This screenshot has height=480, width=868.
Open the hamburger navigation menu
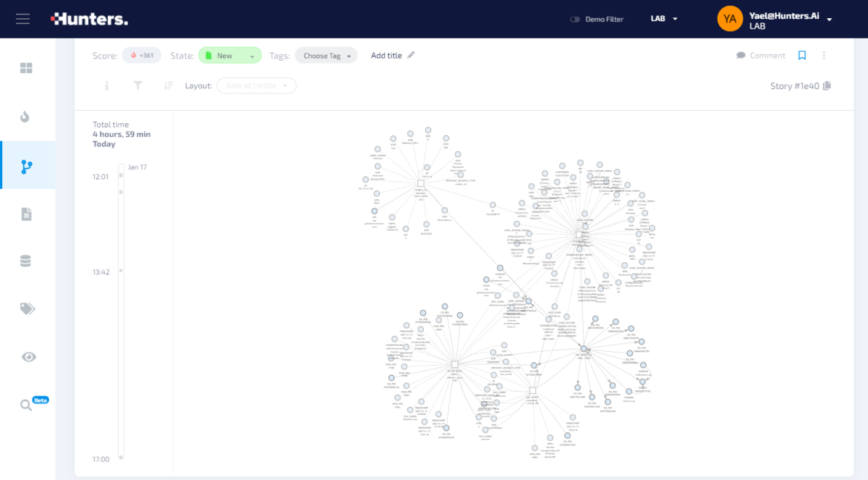click(x=22, y=19)
